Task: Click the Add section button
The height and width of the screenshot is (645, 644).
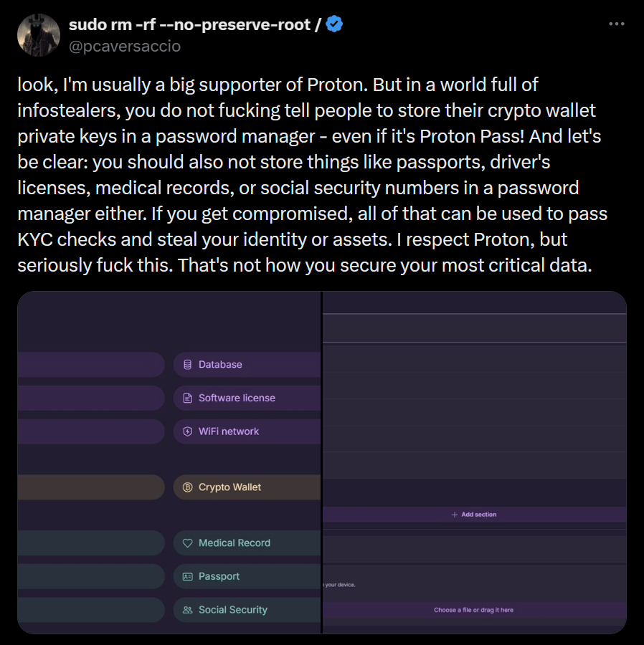Action: (x=474, y=515)
